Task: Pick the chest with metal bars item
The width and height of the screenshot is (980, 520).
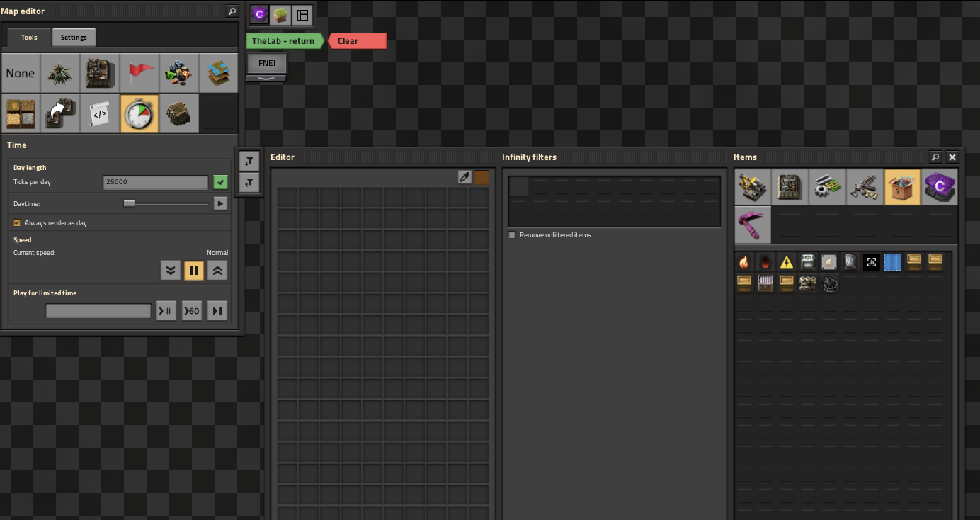Action: pos(765,283)
